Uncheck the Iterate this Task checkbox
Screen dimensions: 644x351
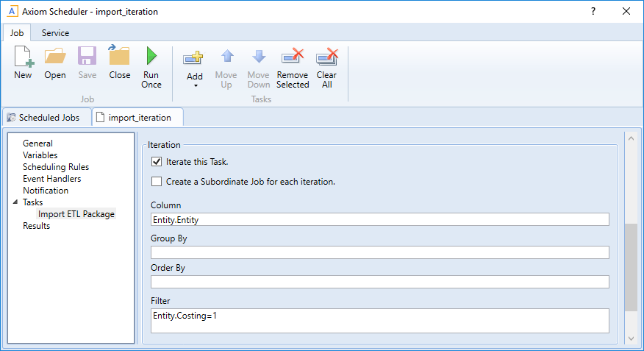[x=156, y=162]
